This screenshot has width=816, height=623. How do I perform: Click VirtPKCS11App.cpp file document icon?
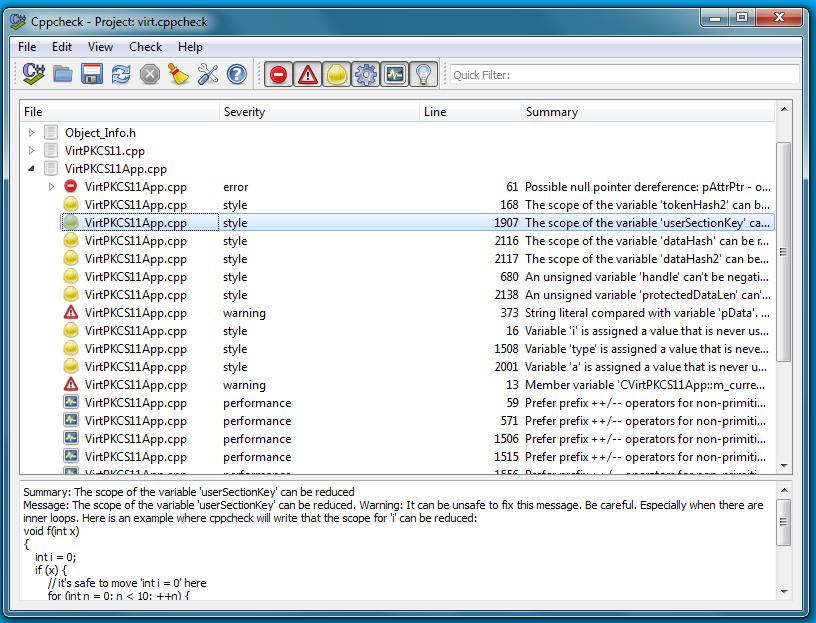click(x=51, y=169)
